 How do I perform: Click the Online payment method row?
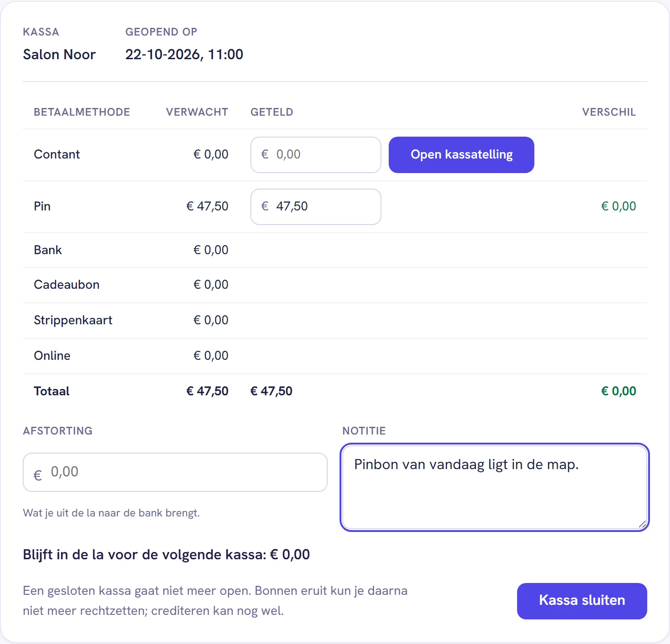pyautogui.click(x=335, y=356)
